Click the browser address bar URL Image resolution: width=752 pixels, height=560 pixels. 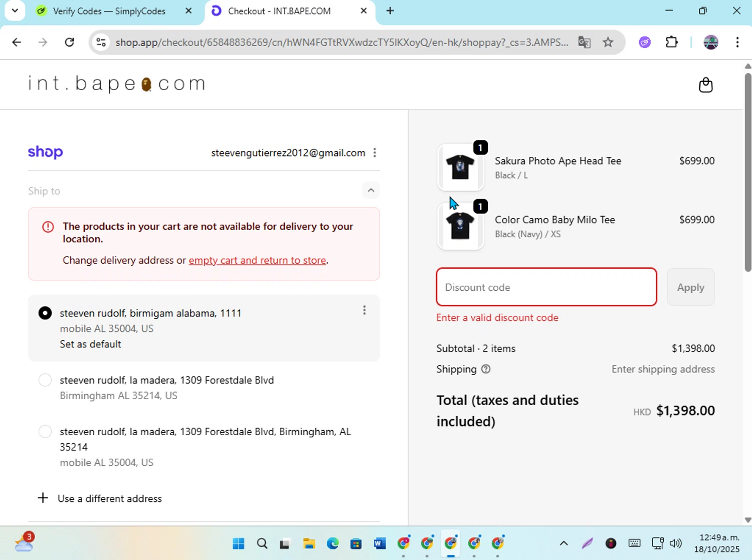point(341,42)
